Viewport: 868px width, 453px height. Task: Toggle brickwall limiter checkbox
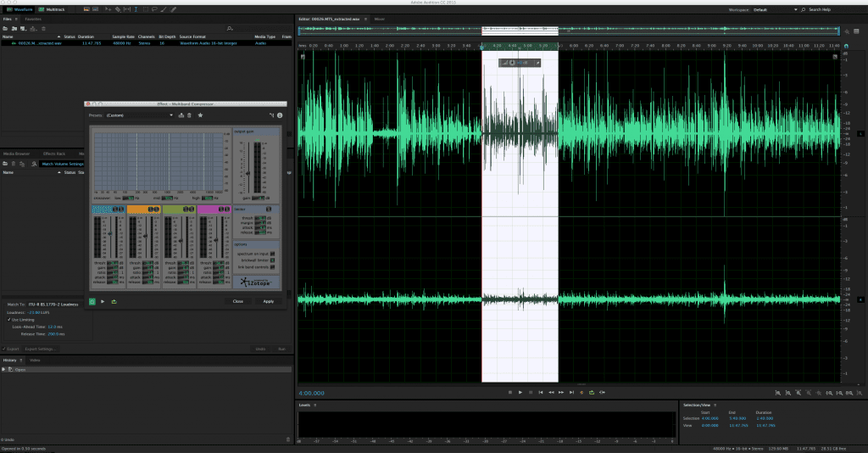coord(272,260)
